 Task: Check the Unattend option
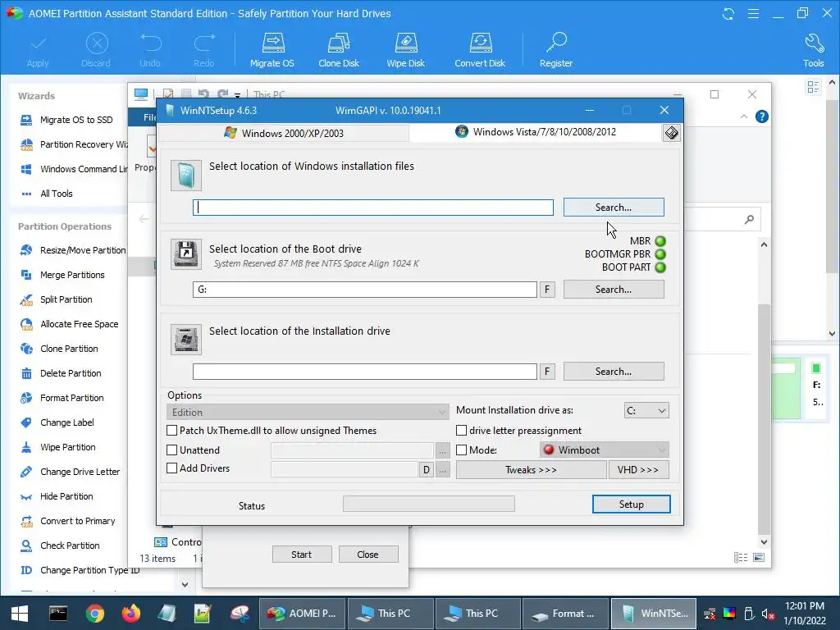[172, 450]
